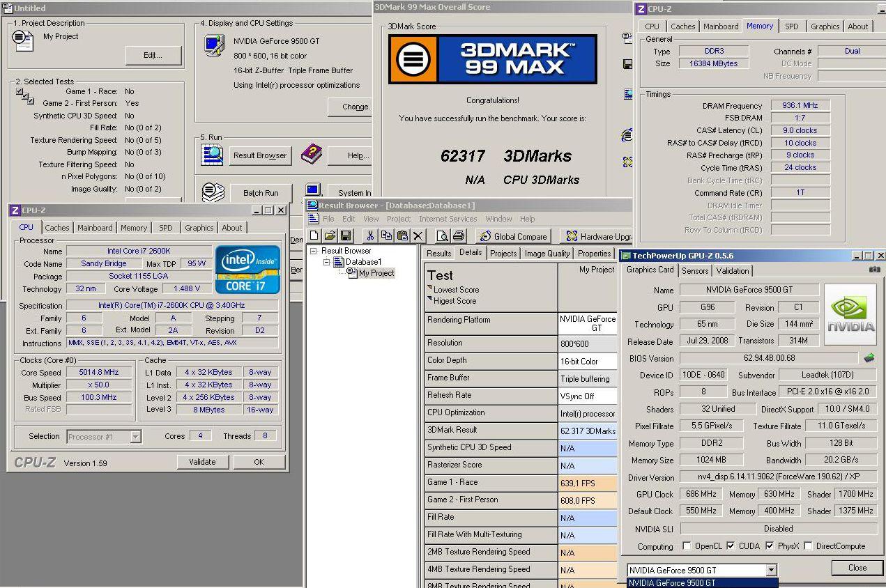This screenshot has width=886, height=588.
Task: Expand the Higest Score sort arrow
Action: (429, 299)
